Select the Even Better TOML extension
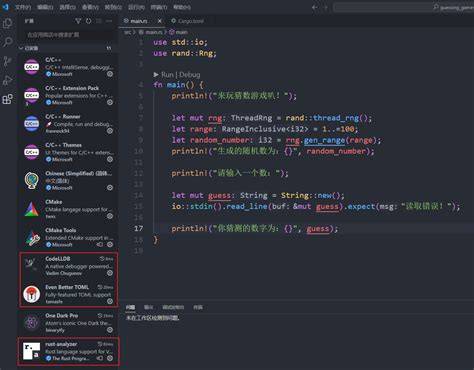The width and height of the screenshot is (474, 370). [68, 294]
